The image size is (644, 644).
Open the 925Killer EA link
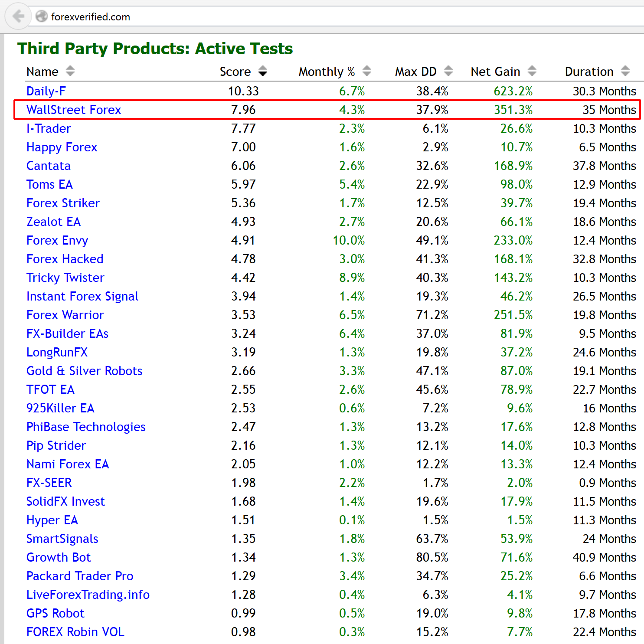(60, 408)
